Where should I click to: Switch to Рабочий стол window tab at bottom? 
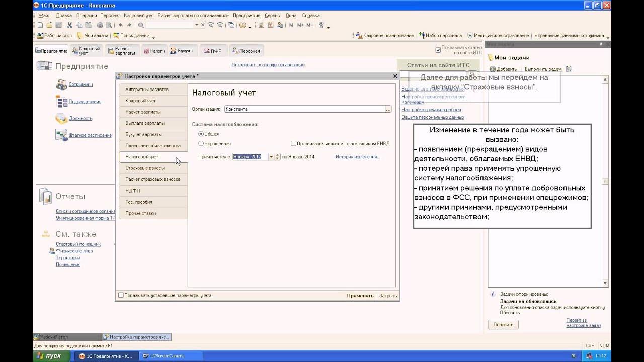pos(66,337)
